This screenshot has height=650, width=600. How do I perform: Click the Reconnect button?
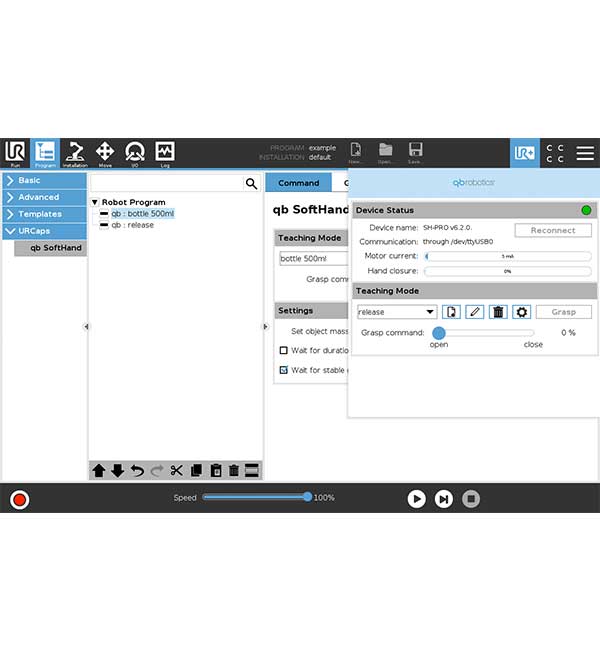pyautogui.click(x=553, y=230)
